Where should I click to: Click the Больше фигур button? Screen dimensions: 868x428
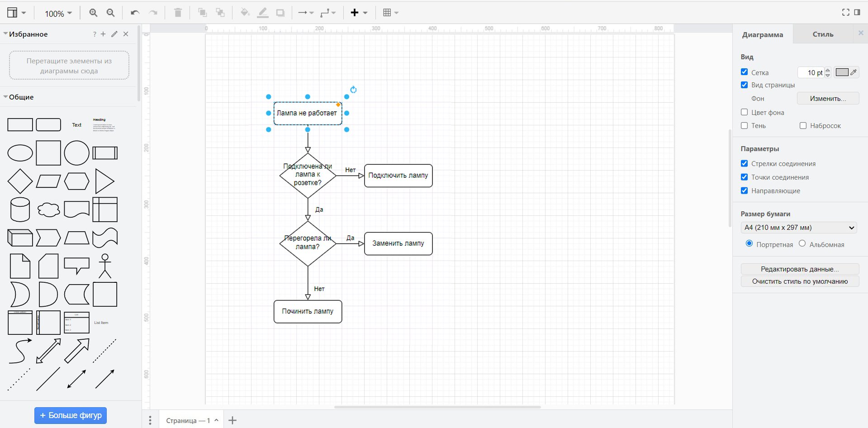71,415
